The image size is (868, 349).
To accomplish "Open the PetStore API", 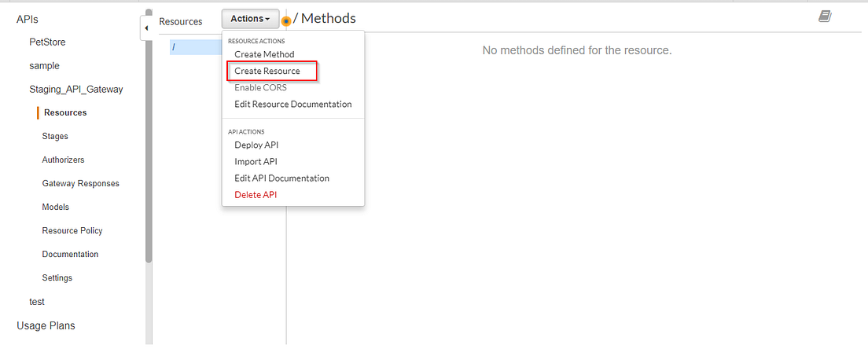I will click(48, 42).
